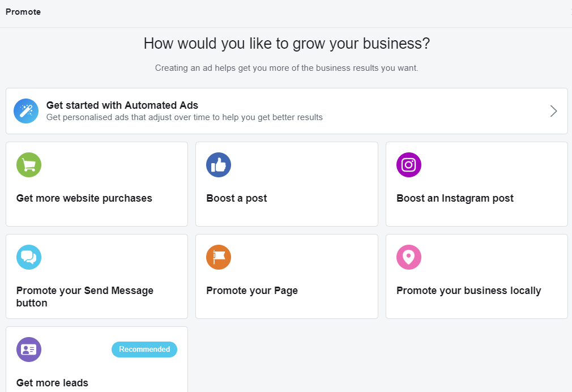
Task: Click the purple Instagram camera icon
Action: pos(409,165)
